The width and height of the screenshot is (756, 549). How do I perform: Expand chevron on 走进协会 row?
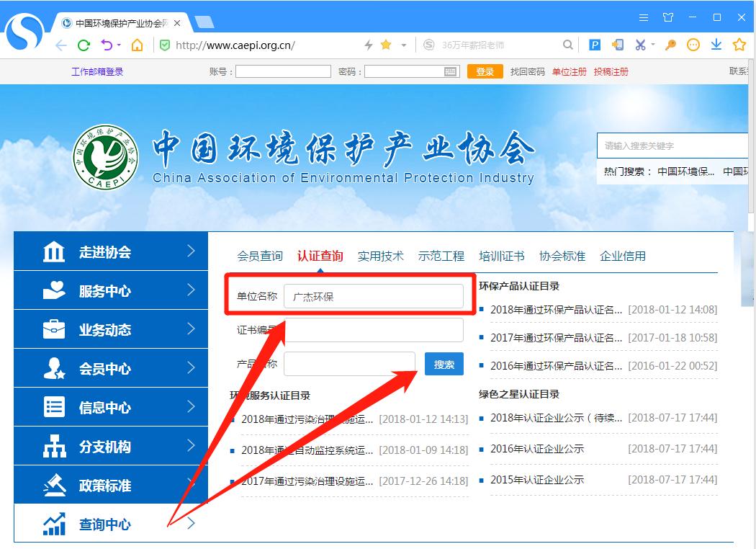click(x=191, y=251)
